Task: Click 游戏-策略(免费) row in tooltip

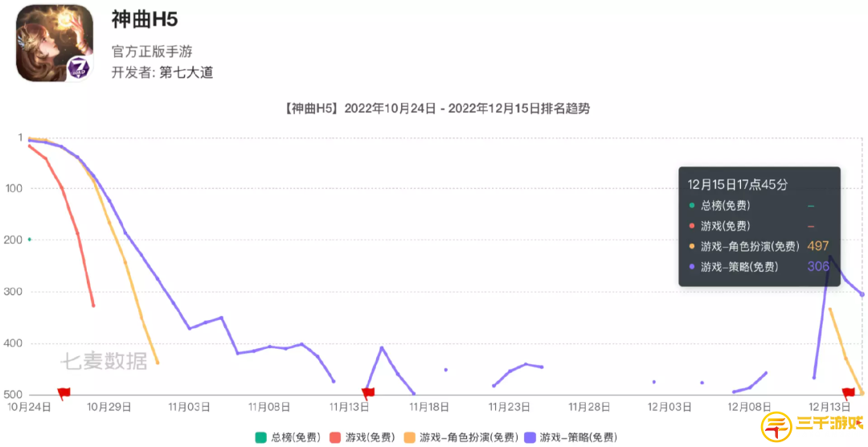Action: point(759,266)
